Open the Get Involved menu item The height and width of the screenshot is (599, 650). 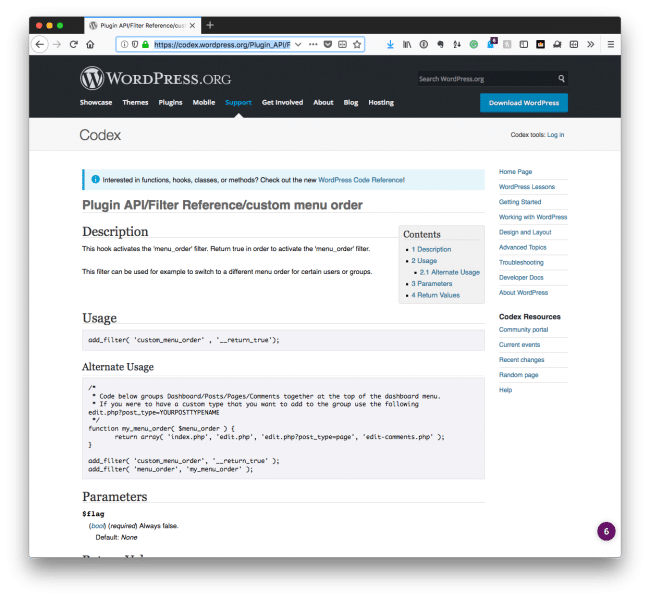pos(282,102)
